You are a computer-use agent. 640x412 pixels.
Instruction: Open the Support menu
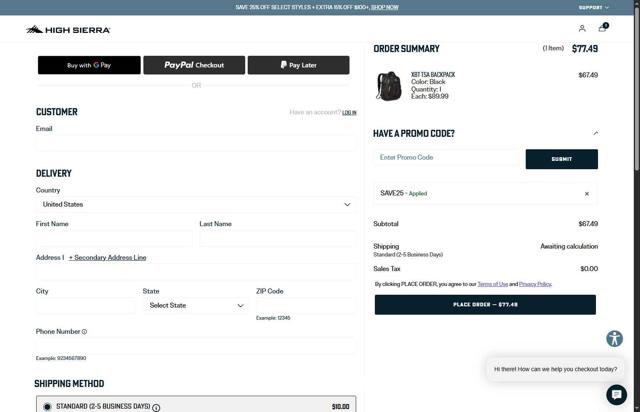593,7
